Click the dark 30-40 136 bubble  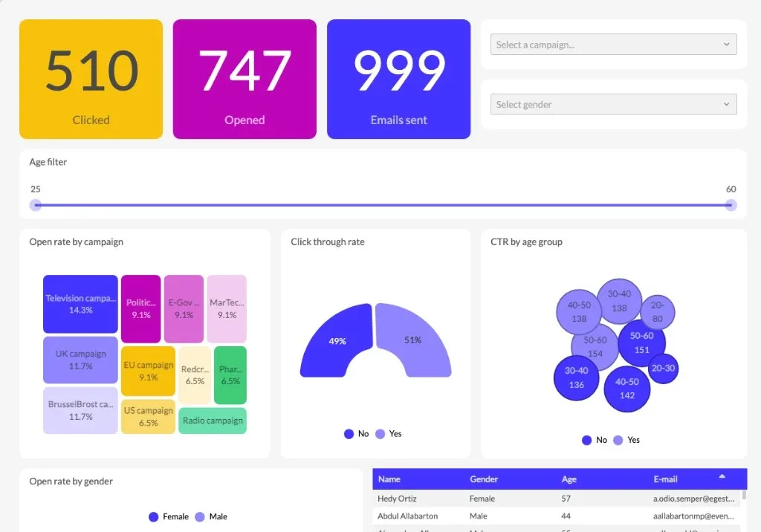pos(576,377)
